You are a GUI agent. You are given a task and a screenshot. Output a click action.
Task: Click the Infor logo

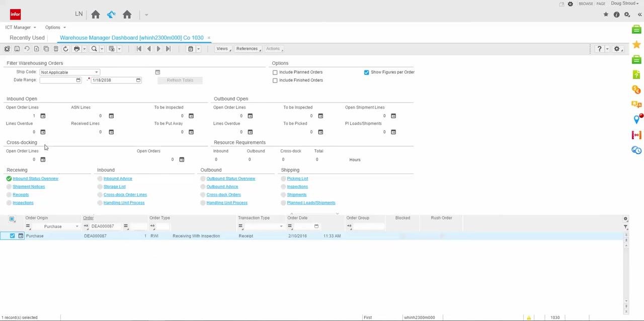pyautogui.click(x=16, y=15)
